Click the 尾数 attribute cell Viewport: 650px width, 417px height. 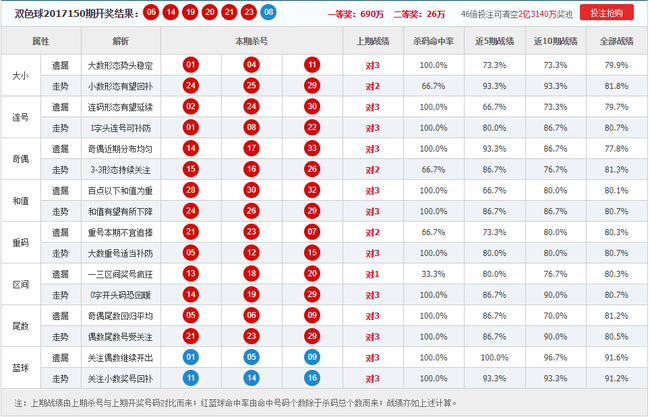tap(21, 326)
